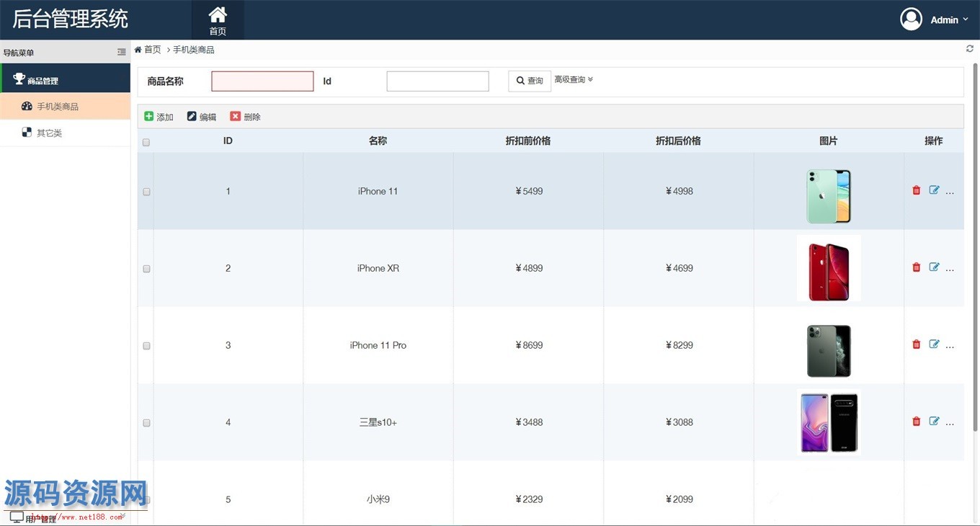This screenshot has width=980, height=526.
Task: Click the 小米9 name cell
Action: [x=378, y=499]
